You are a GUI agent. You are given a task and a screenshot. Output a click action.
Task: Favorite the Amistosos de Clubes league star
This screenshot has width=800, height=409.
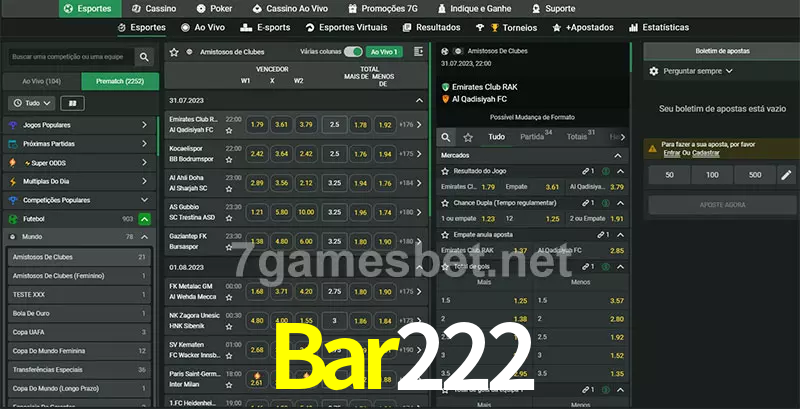tap(174, 51)
